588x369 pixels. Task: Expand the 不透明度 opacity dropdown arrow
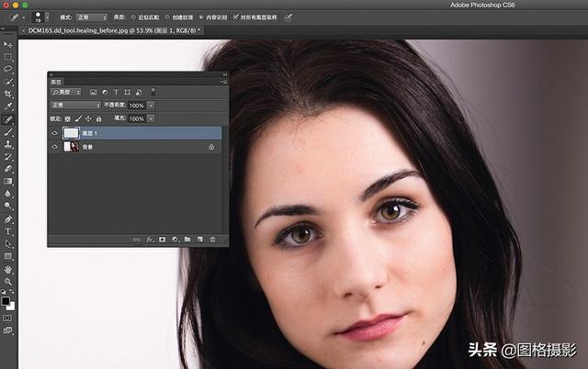(151, 106)
